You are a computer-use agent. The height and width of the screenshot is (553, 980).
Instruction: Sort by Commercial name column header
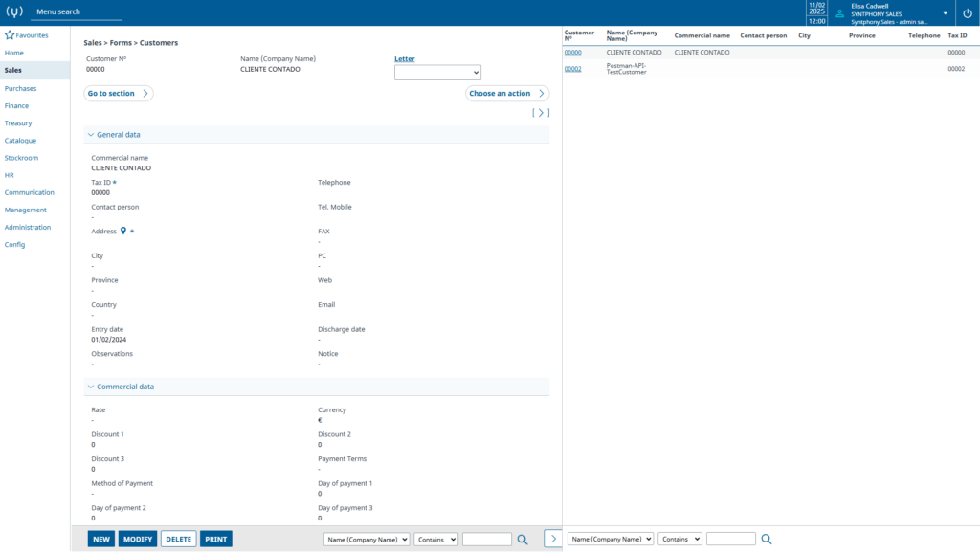(x=702, y=35)
